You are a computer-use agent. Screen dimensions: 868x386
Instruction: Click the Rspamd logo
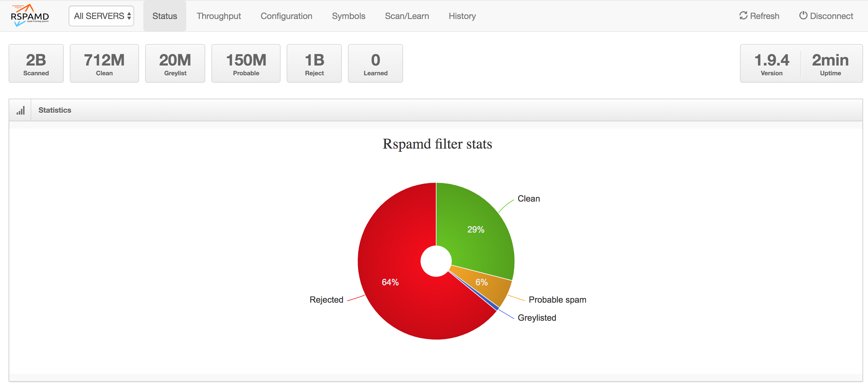[x=30, y=16]
